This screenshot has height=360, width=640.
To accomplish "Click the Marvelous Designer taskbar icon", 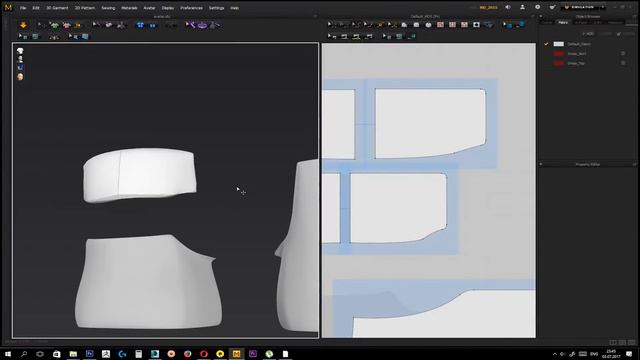I will (x=236, y=353).
